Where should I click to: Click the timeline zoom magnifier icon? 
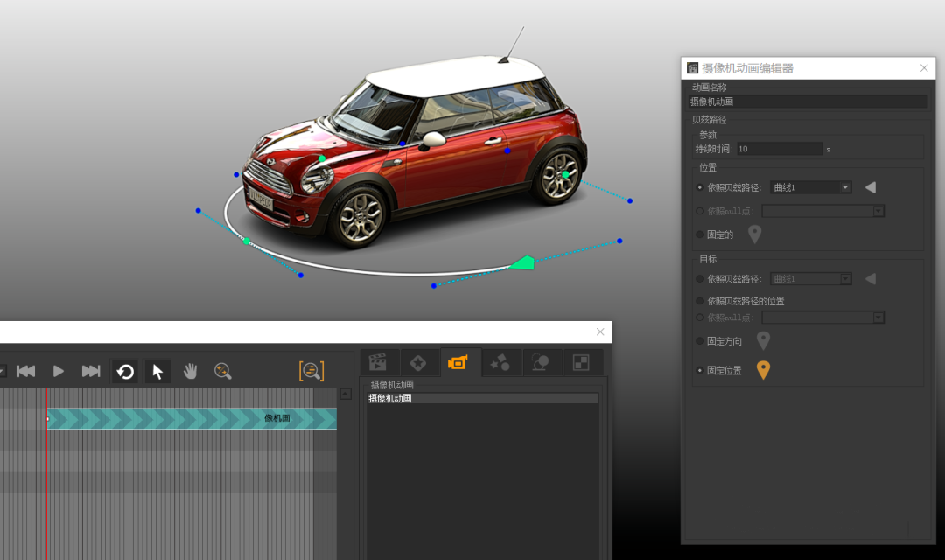[223, 372]
